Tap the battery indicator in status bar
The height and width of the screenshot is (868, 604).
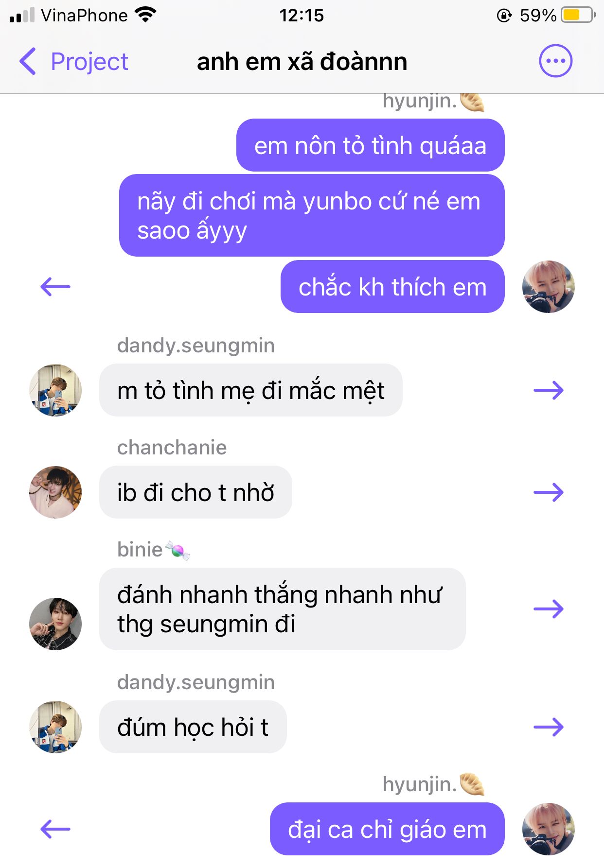(579, 15)
